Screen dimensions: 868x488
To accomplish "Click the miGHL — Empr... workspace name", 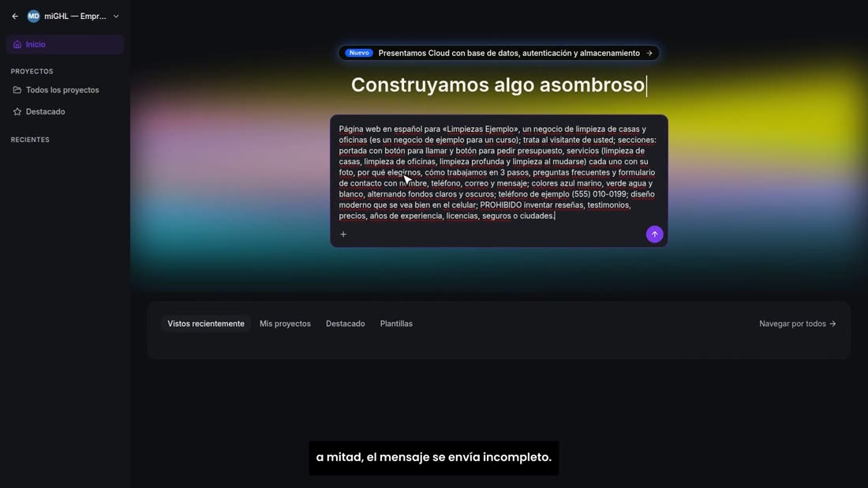I will point(75,16).
